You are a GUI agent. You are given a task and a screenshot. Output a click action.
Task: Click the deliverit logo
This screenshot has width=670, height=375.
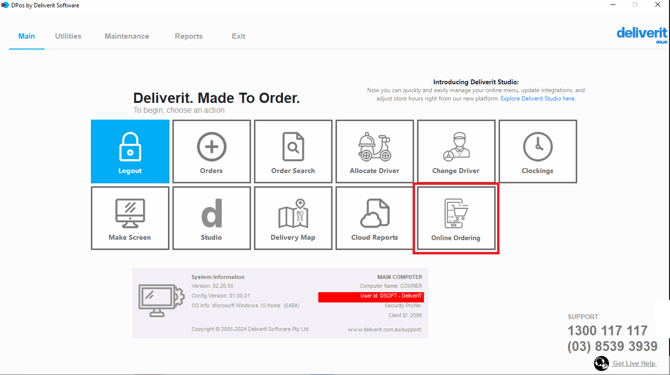pos(642,35)
